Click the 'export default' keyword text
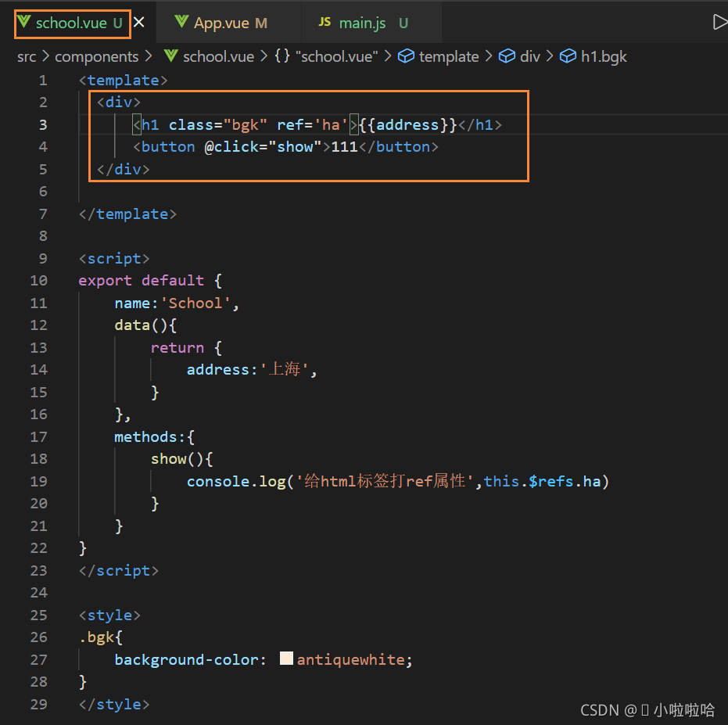Viewport: 728px width, 725px height. 141,281
